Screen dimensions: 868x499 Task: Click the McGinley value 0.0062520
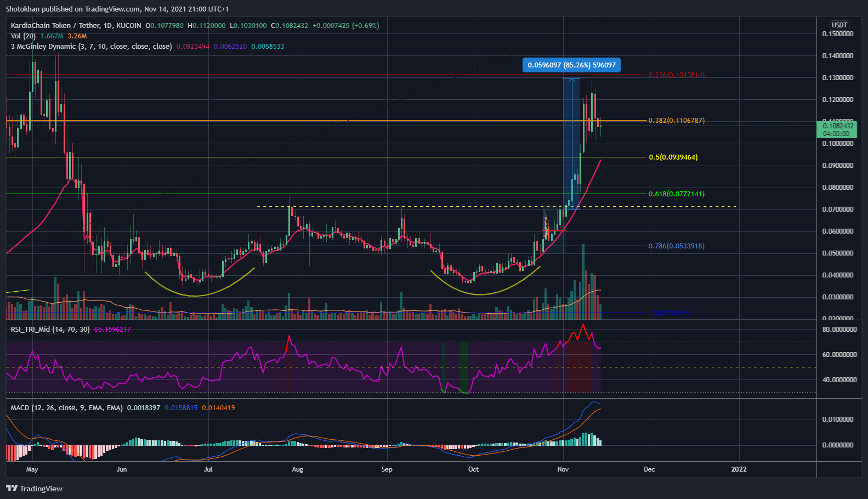[x=230, y=47]
